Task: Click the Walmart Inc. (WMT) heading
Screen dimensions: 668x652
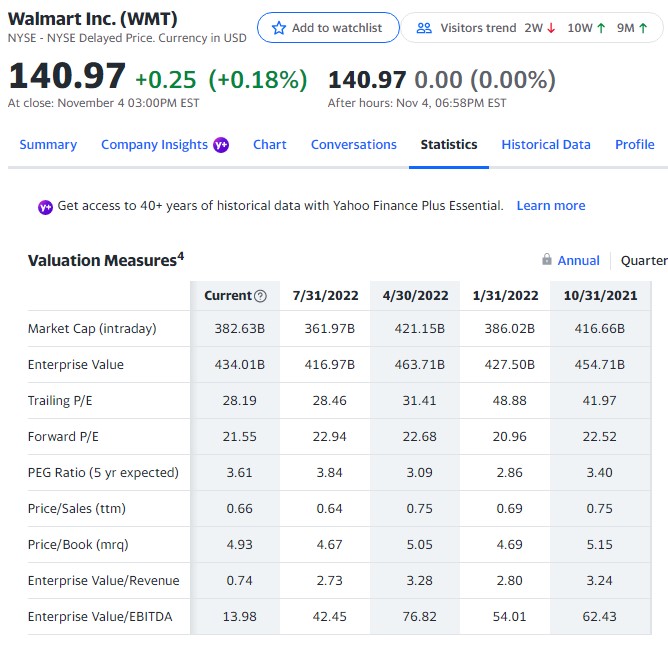Action: pos(92,19)
